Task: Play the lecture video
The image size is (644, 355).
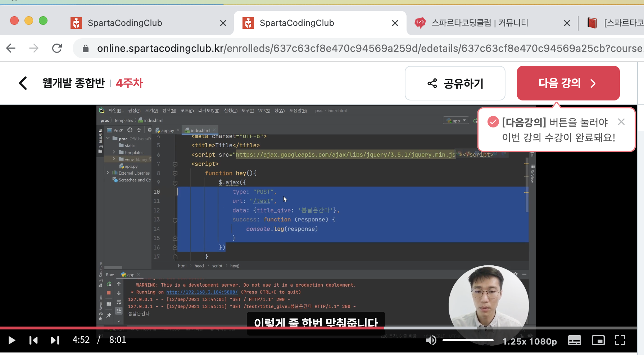Action: point(12,340)
